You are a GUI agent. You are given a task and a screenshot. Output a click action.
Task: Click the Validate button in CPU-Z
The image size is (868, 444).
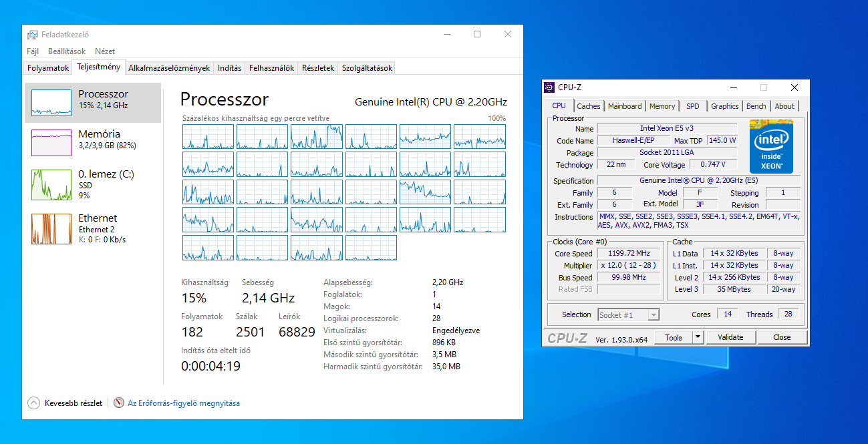[730, 337]
